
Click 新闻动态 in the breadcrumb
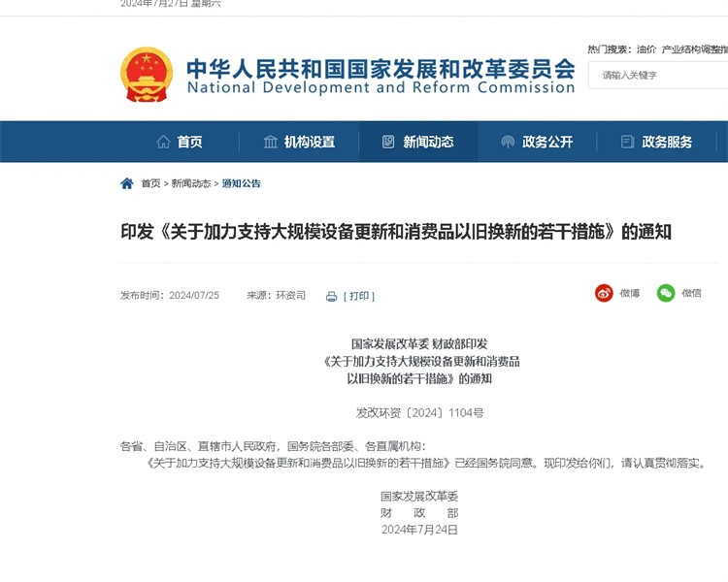(191, 183)
